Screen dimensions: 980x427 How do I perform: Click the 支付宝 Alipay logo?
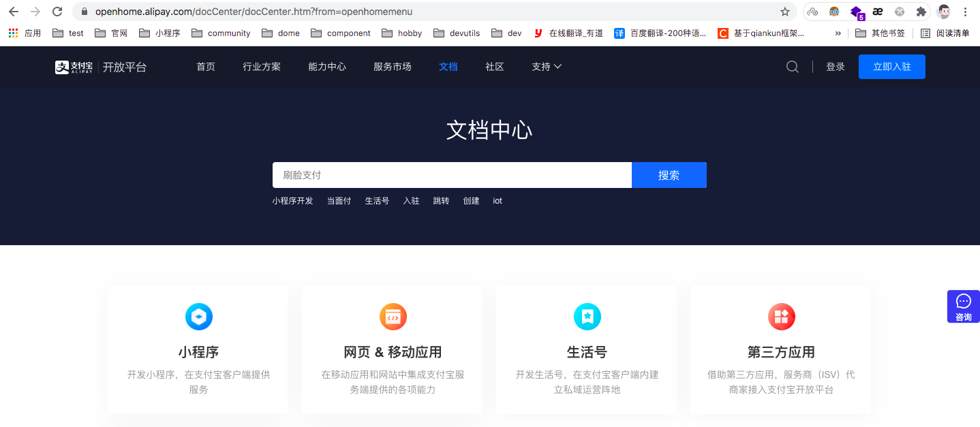[75, 67]
